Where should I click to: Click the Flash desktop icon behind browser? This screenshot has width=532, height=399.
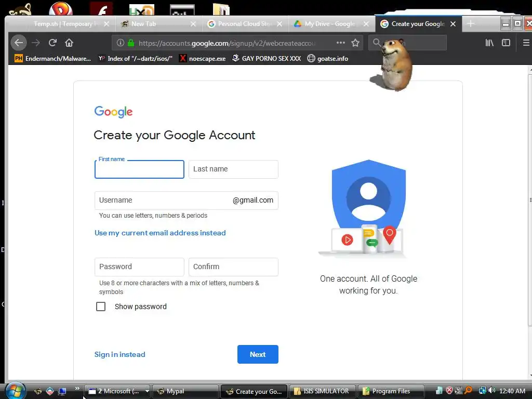(101, 9)
